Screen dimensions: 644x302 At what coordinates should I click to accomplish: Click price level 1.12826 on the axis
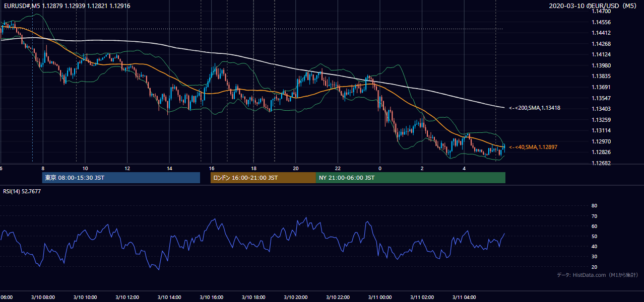point(601,152)
